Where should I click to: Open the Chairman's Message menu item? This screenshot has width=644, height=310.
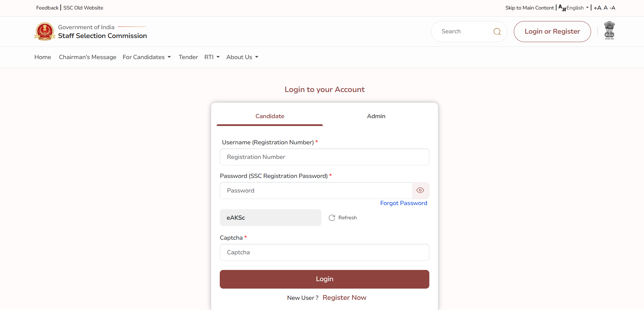point(87,57)
